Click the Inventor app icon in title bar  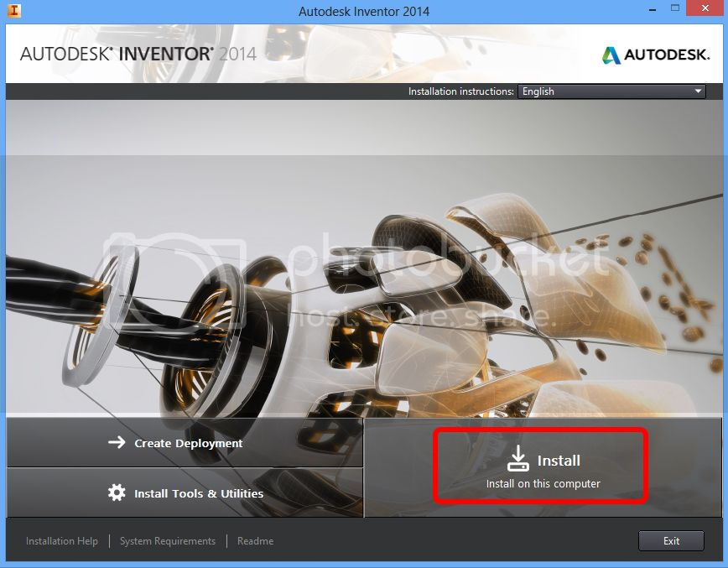14,10
